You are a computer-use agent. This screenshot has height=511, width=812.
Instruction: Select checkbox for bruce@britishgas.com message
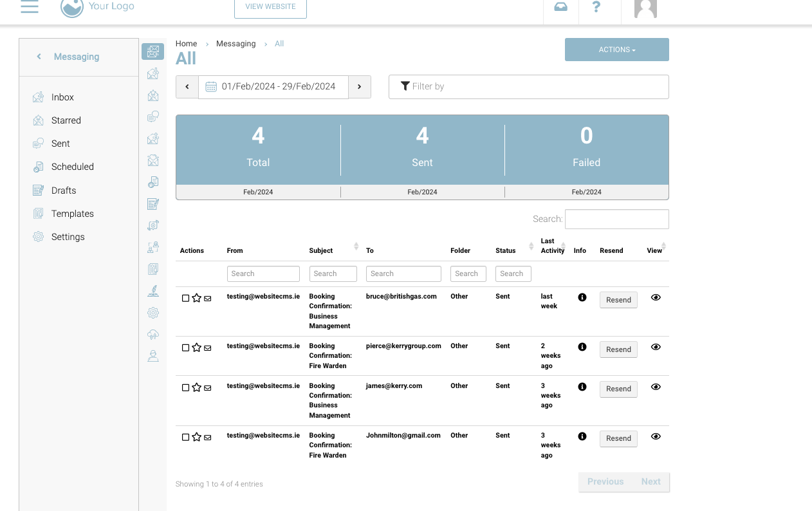tap(186, 299)
